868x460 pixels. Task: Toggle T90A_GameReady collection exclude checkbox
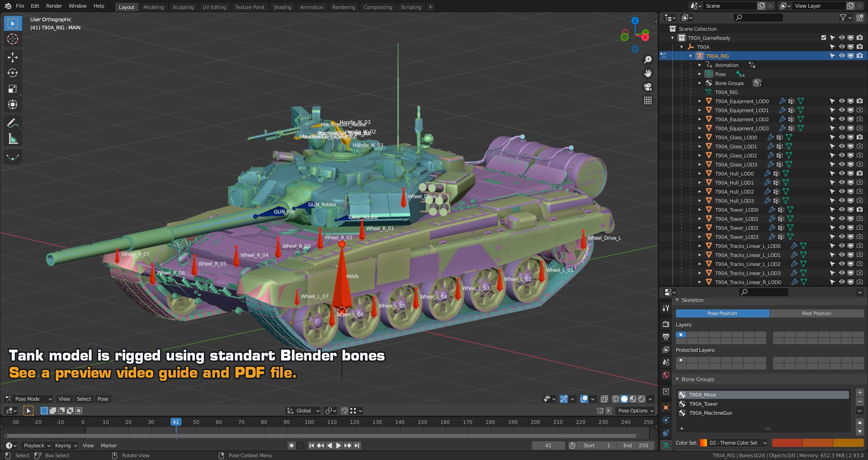click(824, 38)
